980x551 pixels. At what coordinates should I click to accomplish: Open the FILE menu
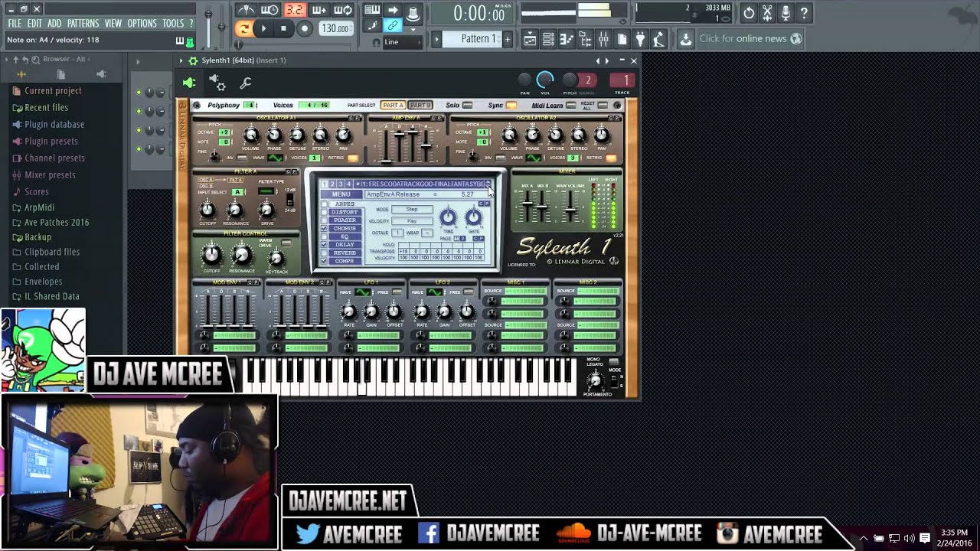click(x=15, y=24)
